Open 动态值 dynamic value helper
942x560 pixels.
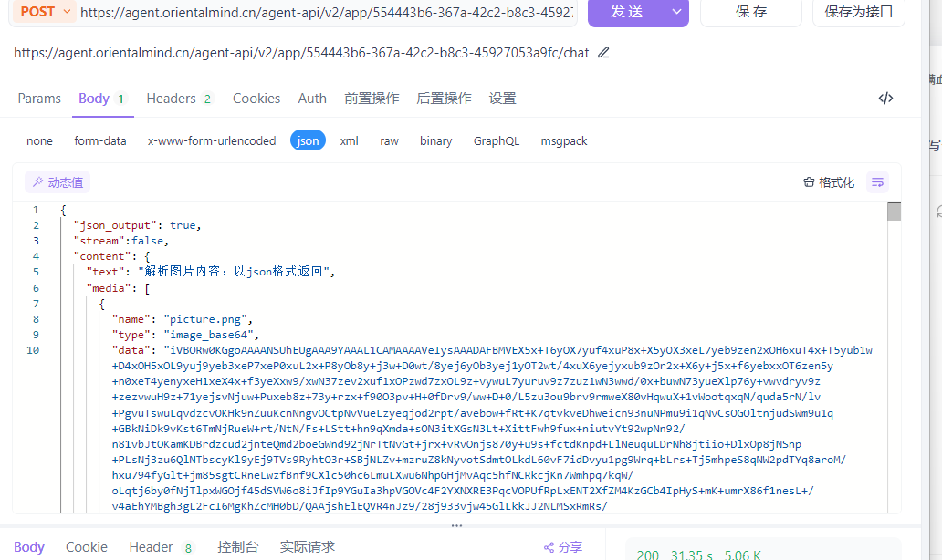57,181
